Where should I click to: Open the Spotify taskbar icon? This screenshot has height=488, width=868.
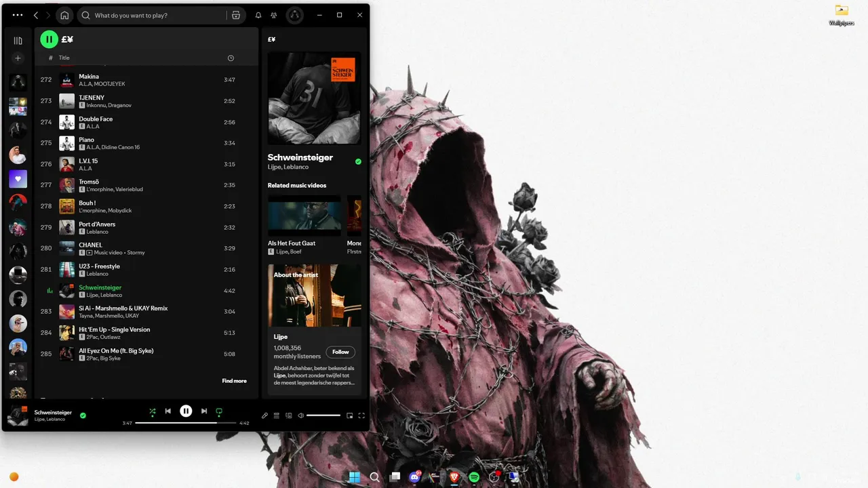point(474,477)
